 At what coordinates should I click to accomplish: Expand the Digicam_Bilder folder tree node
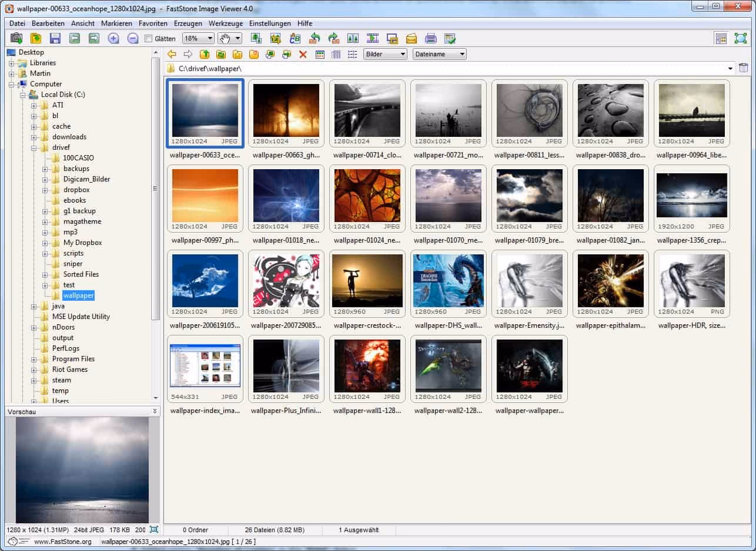(45, 179)
